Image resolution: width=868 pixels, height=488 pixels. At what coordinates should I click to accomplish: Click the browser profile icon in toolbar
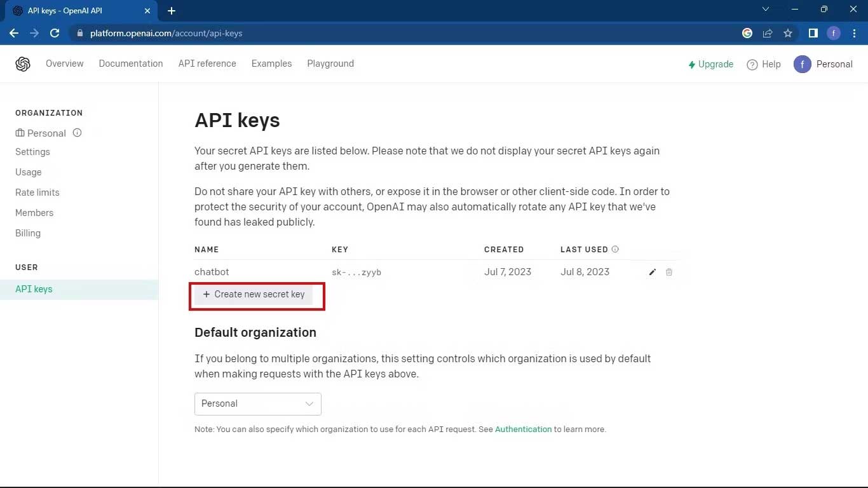pos(834,33)
